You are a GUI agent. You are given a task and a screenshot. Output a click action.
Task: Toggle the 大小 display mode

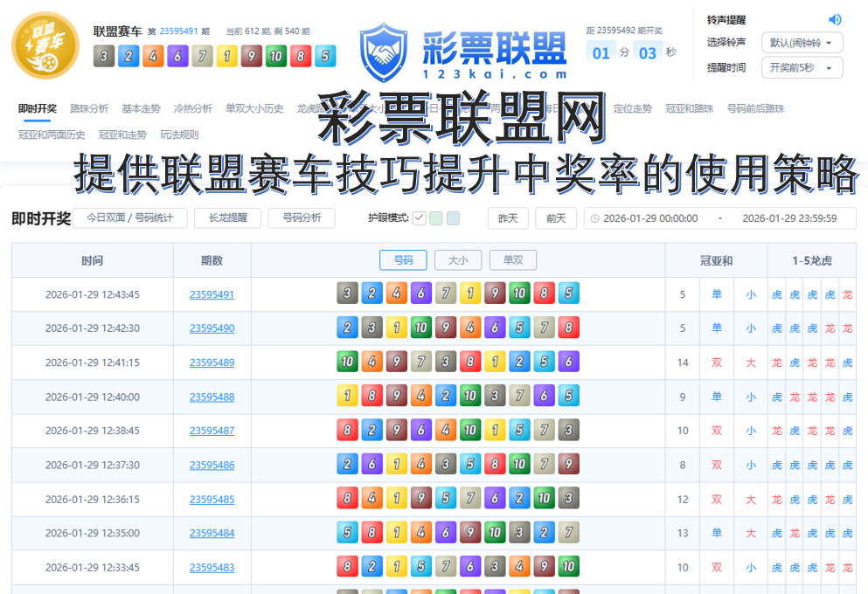[x=457, y=260]
